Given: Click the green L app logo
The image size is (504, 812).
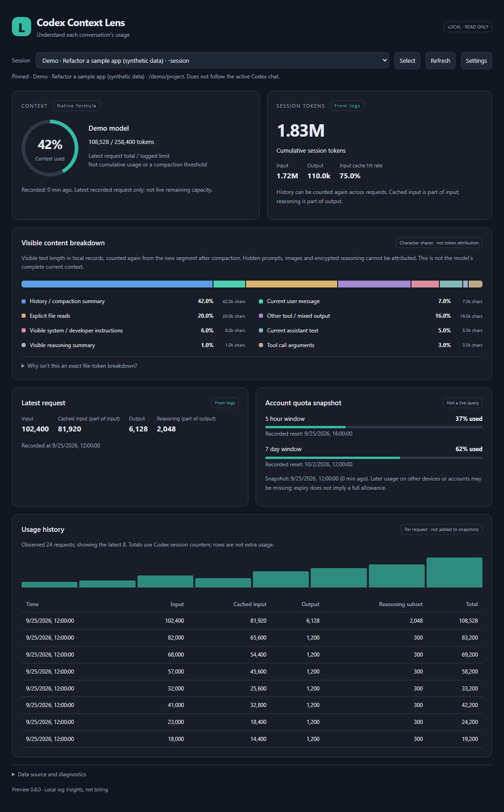Looking at the screenshot, I should pos(22,27).
